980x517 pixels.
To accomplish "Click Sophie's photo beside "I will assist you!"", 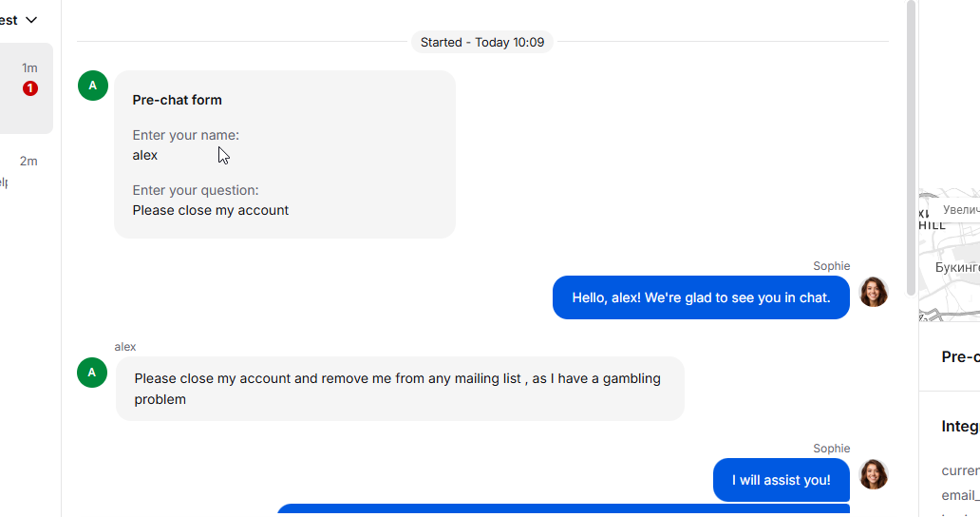I will click(x=873, y=474).
